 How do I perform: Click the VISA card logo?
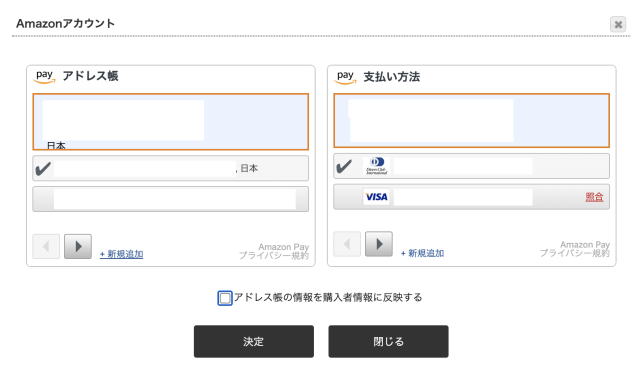point(376,197)
